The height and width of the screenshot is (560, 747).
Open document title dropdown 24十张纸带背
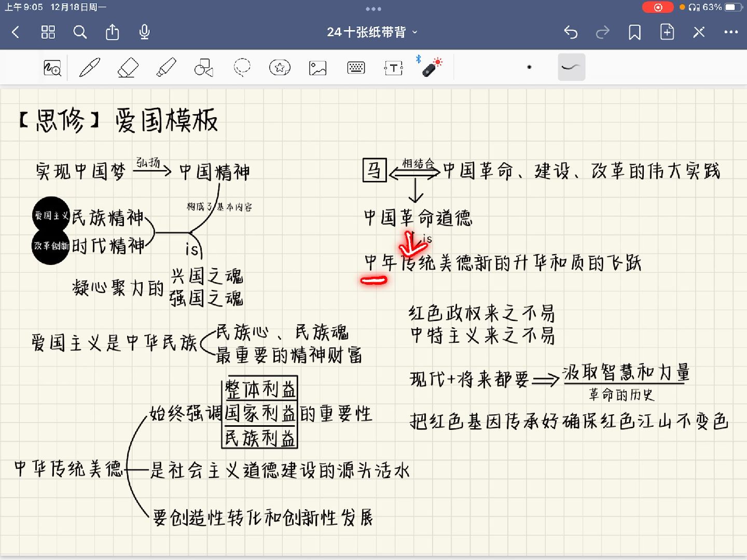click(x=372, y=32)
